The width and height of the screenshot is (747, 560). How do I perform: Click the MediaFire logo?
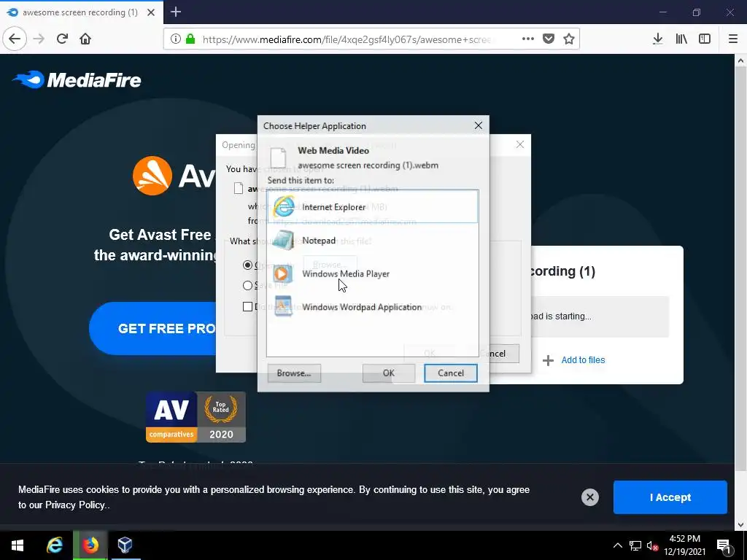click(x=77, y=79)
